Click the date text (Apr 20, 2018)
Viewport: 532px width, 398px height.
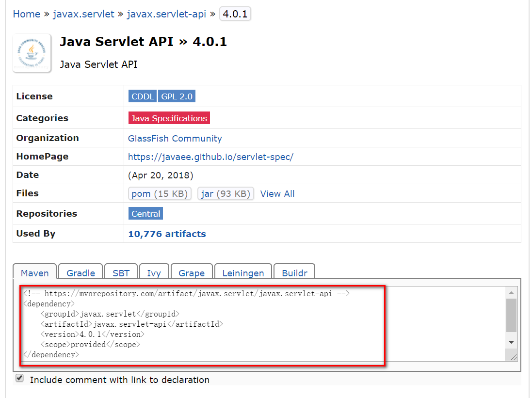click(161, 175)
